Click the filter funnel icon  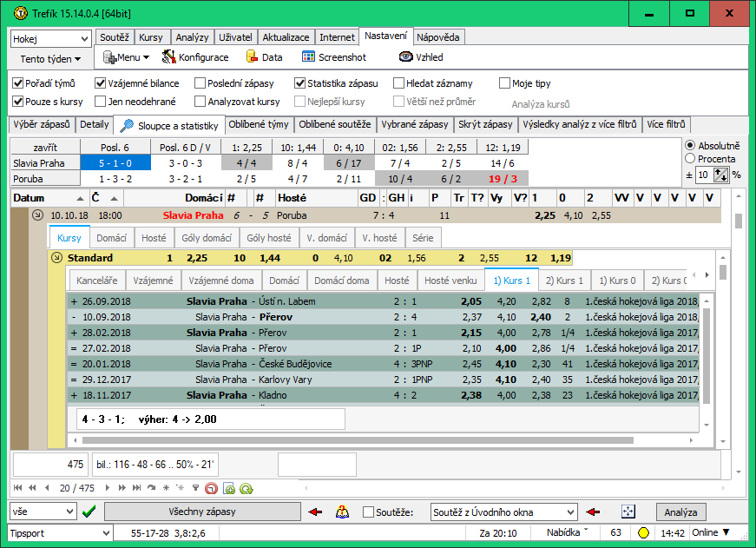[195, 488]
